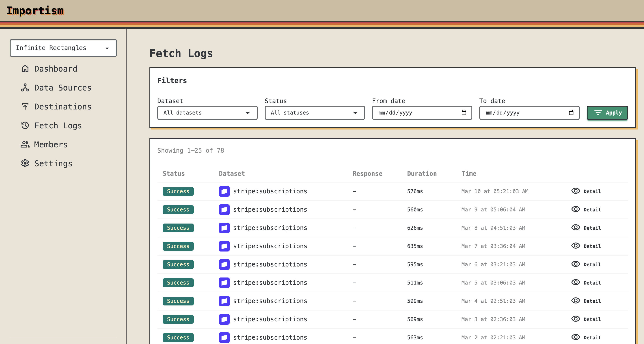The image size is (644, 344).
Task: Click the Fetch Logs history icon
Action: point(25,126)
